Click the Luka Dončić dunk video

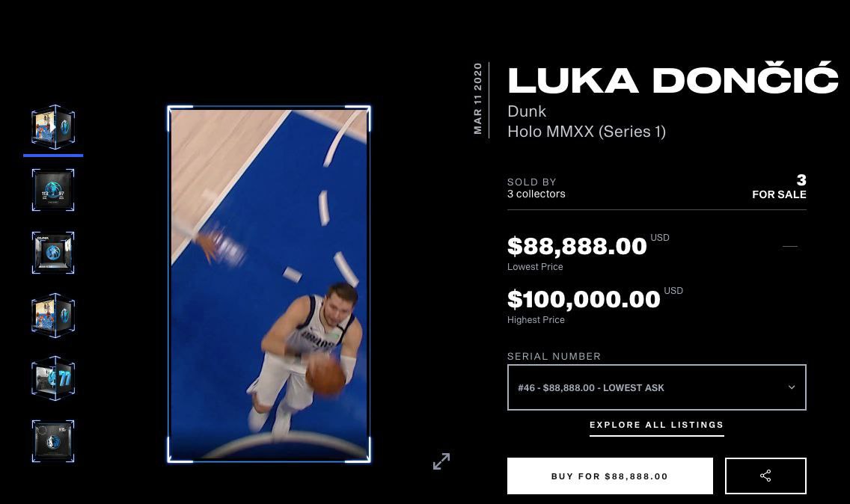269,284
